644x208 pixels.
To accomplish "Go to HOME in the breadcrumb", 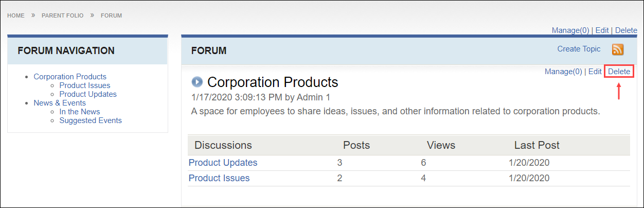I will tap(16, 15).
